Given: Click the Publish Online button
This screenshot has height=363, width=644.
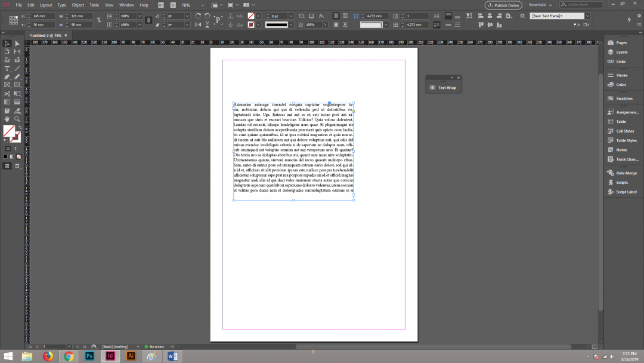Looking at the screenshot, I should click(x=503, y=5).
